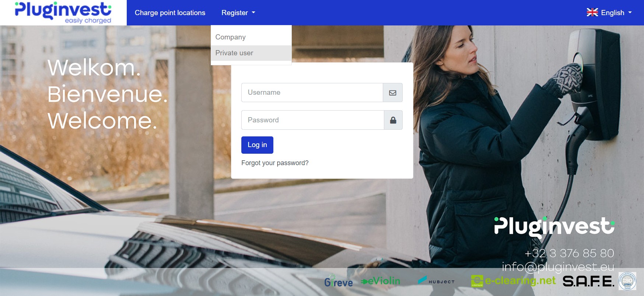Click the Hubject partner logo
Screen dimensions: 644x296
point(436,281)
